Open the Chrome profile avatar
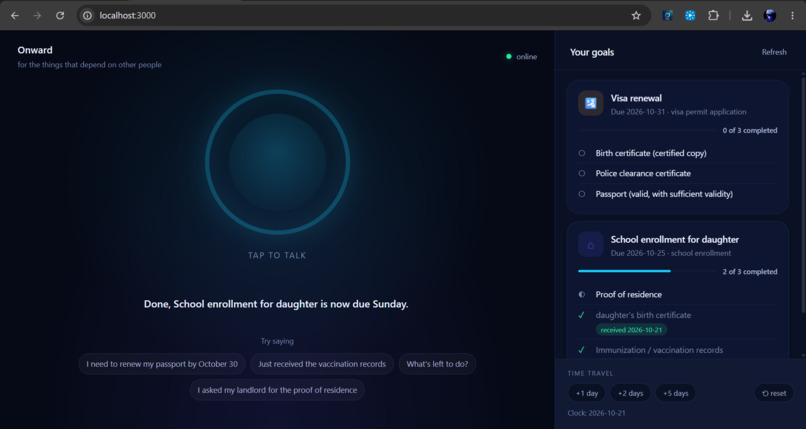 pos(770,15)
